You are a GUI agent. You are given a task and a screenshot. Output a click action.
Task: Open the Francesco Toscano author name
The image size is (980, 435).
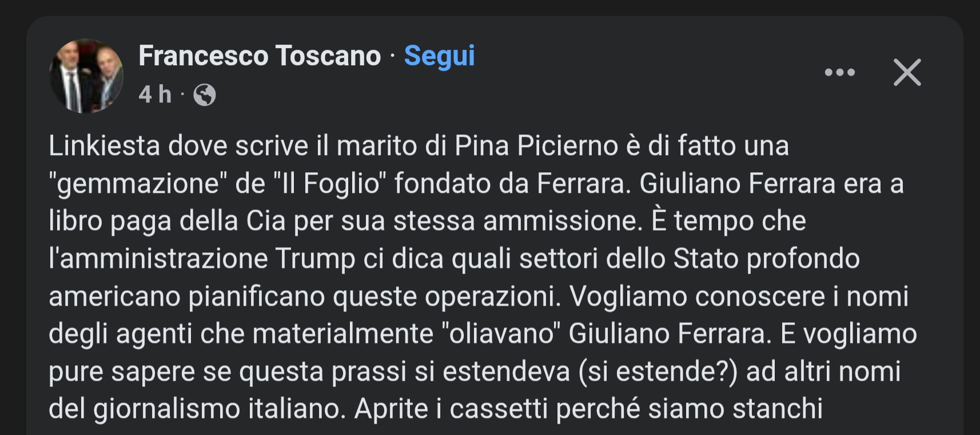point(260,56)
